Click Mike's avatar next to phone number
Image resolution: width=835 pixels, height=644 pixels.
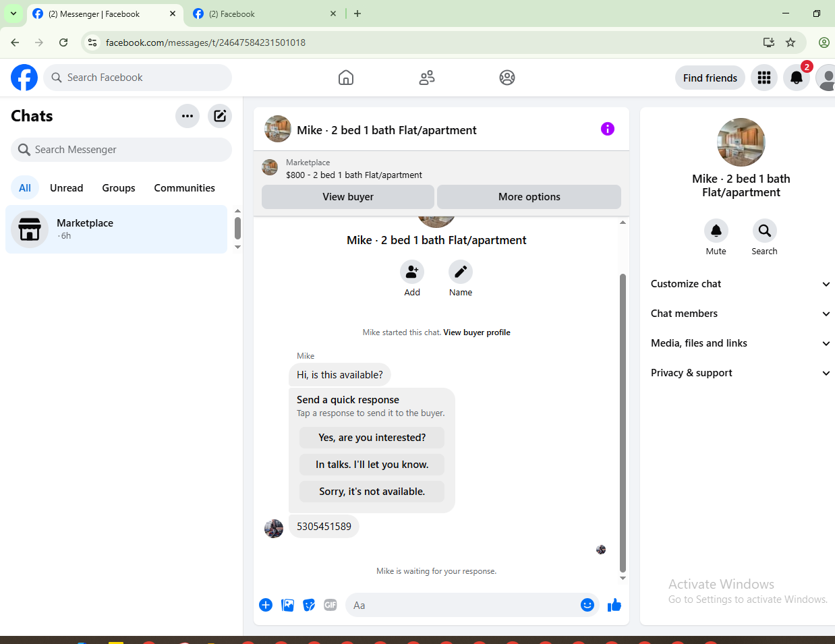[x=274, y=528]
